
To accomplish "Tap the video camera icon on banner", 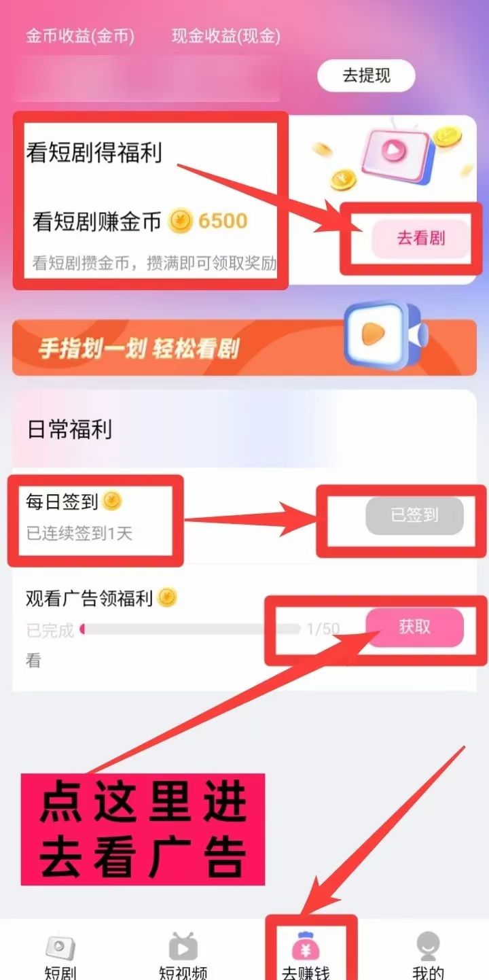I will pyautogui.click(x=384, y=333).
